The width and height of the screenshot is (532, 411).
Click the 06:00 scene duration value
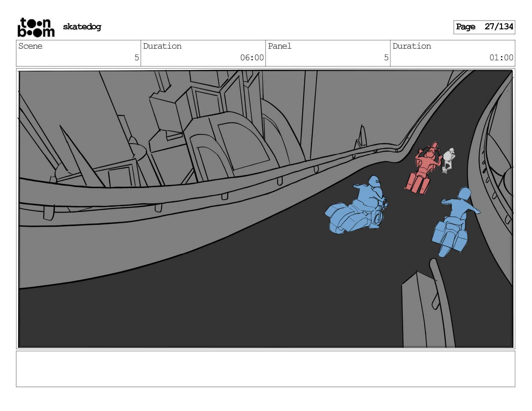252,58
